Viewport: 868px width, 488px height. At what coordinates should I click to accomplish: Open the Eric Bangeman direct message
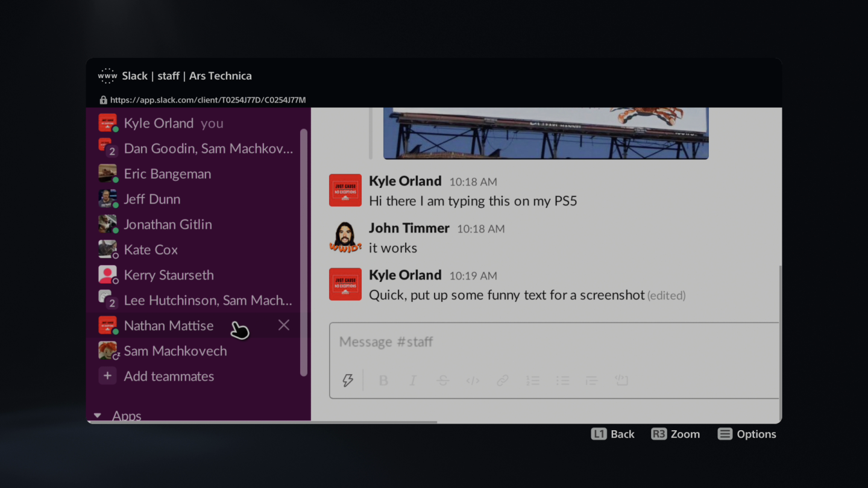coord(167,174)
